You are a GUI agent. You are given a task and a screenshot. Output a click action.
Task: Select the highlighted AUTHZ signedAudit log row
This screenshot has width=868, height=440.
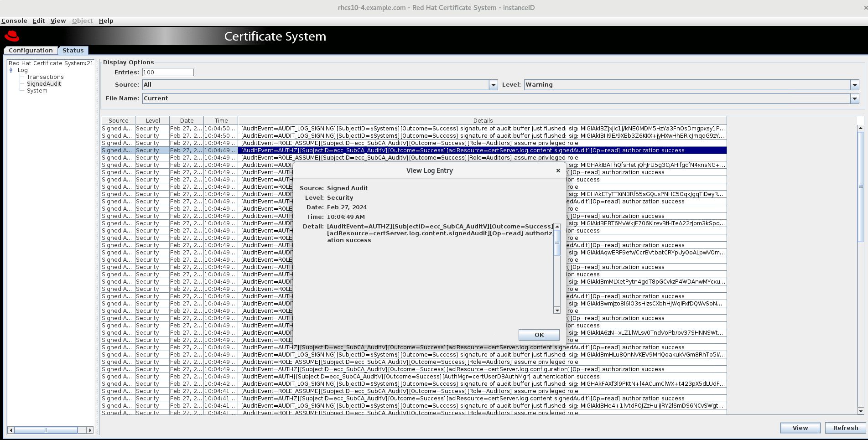414,150
